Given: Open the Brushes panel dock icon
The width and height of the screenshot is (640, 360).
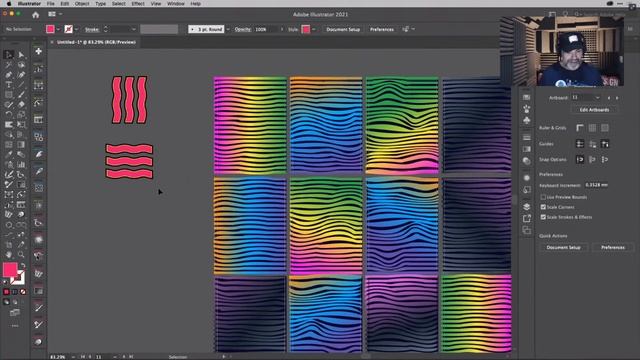Looking at the screenshot, I should (x=527, y=109).
